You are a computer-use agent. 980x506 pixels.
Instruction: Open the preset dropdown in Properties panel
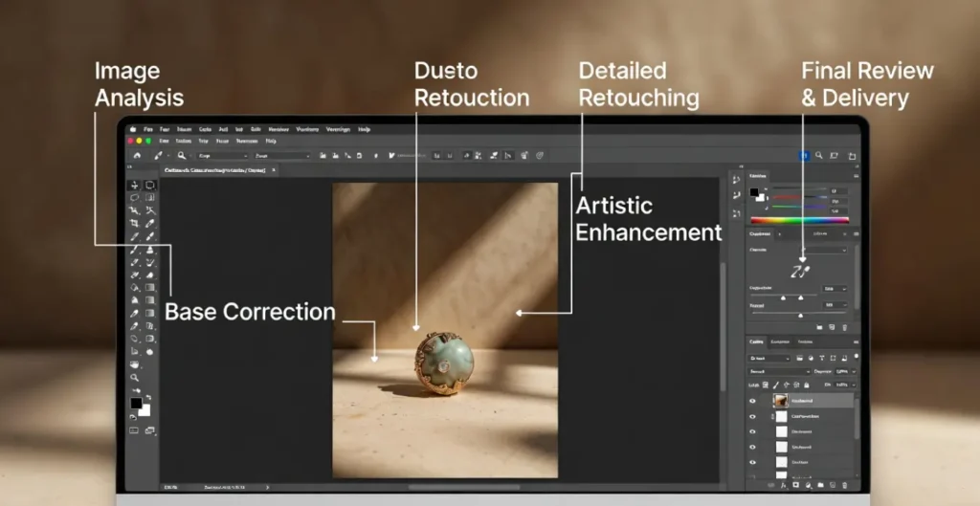(824, 250)
